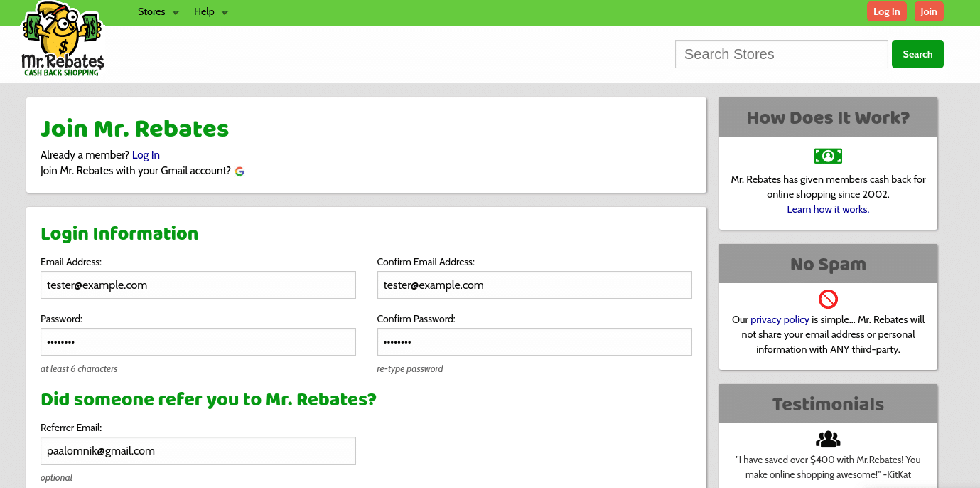Screen dimensions: 980x488
Task: Click the How Does It Work? heading
Action: pyautogui.click(x=828, y=117)
